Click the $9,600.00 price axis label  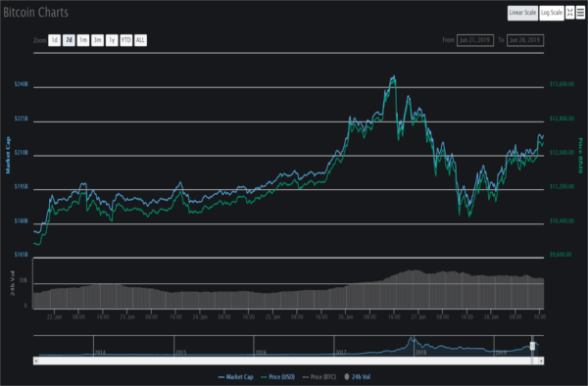pyautogui.click(x=561, y=255)
